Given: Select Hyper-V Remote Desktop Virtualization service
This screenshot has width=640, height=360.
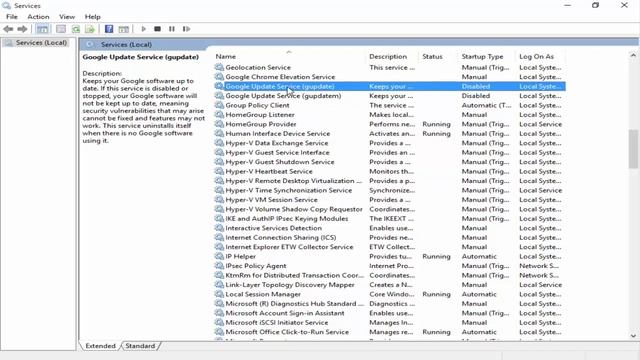Looking at the screenshot, I should tap(389, 181).
